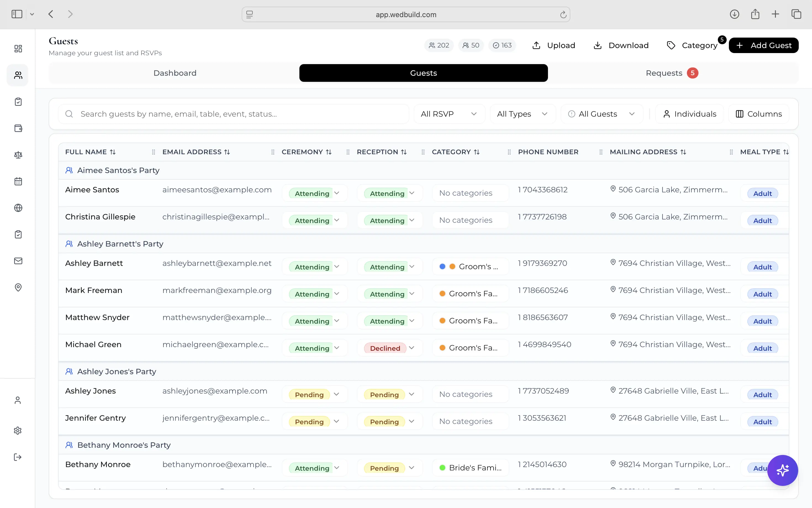Toggle the Individuals view button
The width and height of the screenshot is (812, 508).
click(x=689, y=114)
